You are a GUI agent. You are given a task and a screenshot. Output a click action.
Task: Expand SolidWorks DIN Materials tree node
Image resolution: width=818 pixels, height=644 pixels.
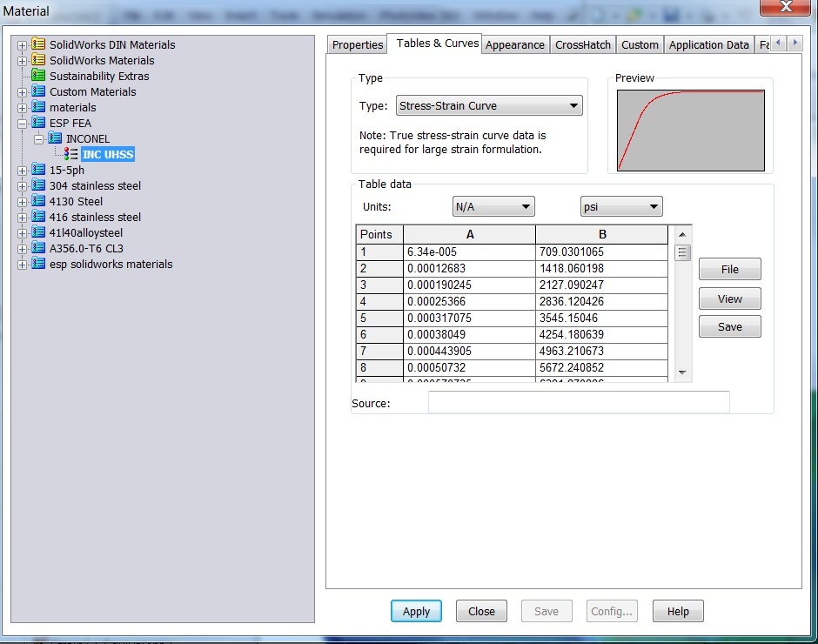(x=22, y=45)
